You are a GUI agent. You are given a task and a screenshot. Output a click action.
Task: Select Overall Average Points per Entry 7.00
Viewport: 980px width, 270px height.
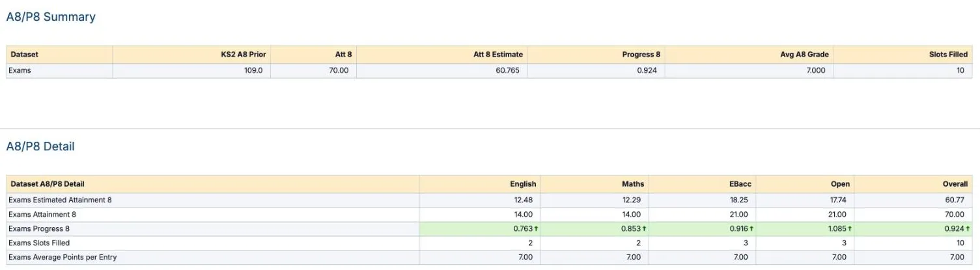tap(957, 258)
